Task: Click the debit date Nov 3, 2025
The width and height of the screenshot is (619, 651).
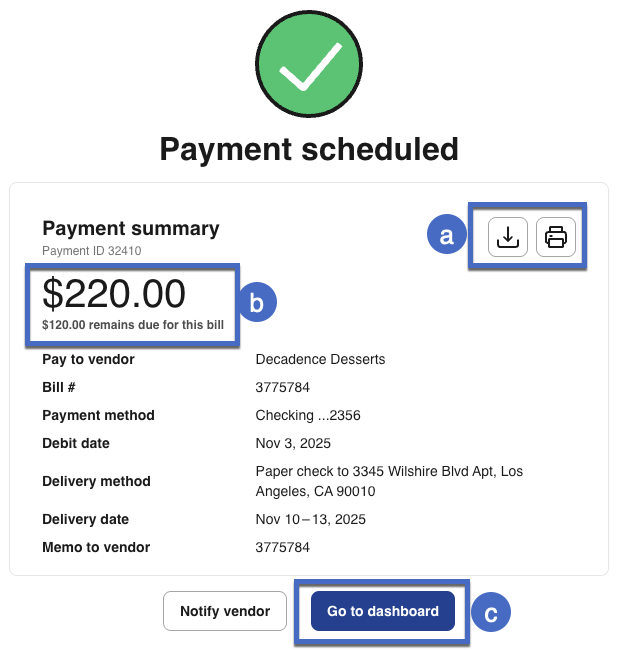Action: [293, 443]
